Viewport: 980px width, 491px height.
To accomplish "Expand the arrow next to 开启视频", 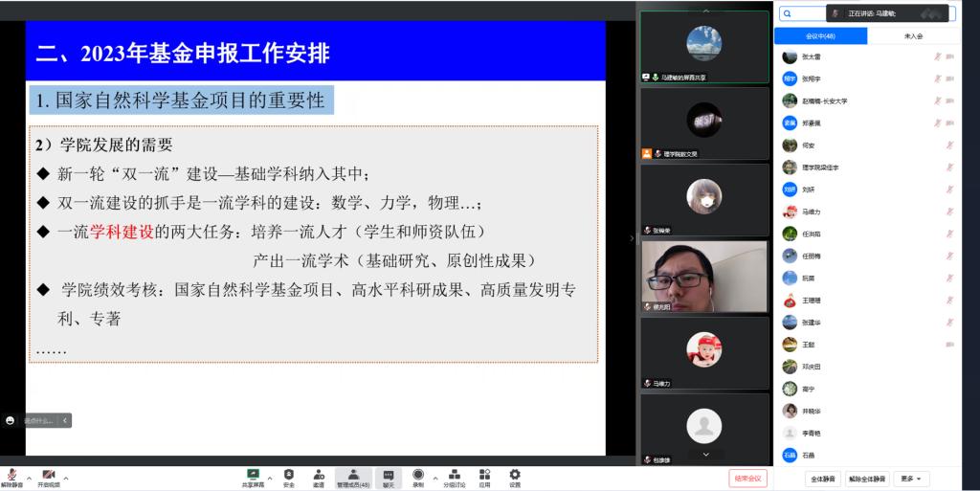I will tap(65, 477).
